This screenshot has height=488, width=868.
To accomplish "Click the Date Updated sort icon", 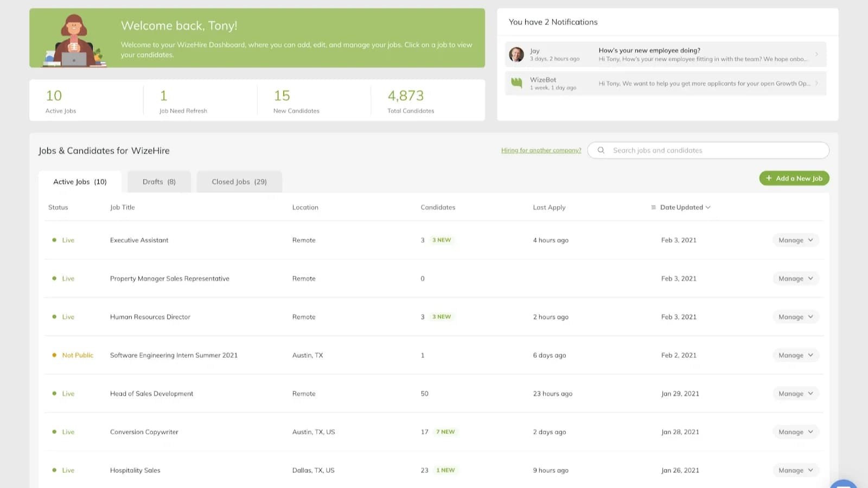I will (653, 207).
